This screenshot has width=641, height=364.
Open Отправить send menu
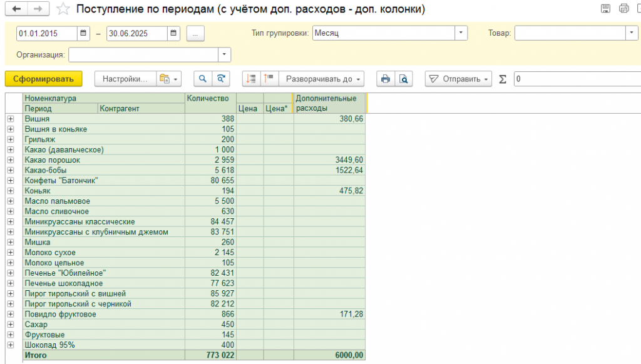[458, 79]
